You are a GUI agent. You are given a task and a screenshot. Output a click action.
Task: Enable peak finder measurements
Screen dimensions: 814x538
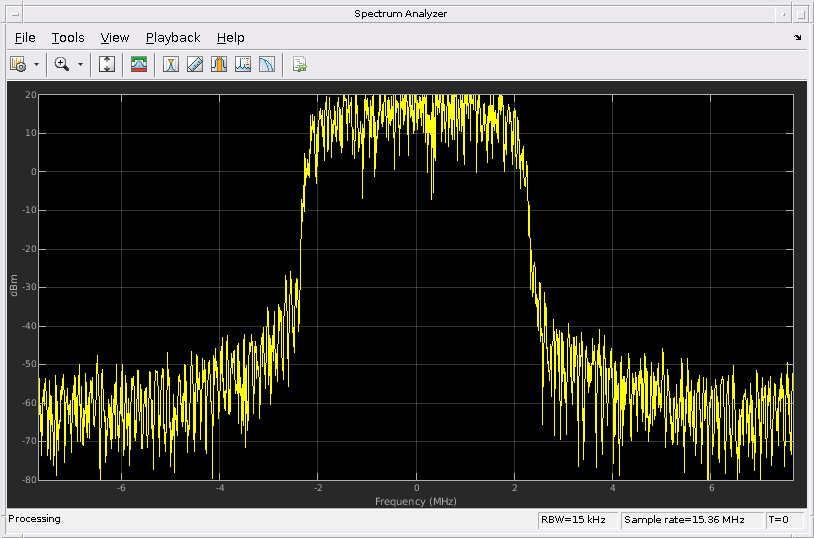(x=243, y=64)
